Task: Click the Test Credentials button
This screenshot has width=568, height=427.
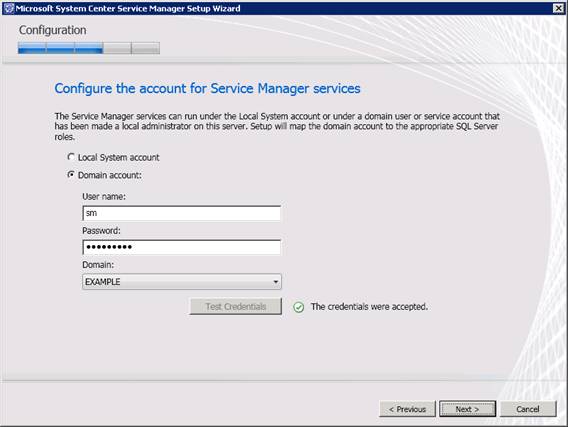Action: pos(235,306)
